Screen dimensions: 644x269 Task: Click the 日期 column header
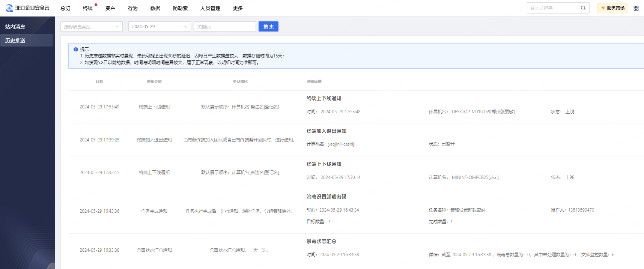click(x=99, y=82)
